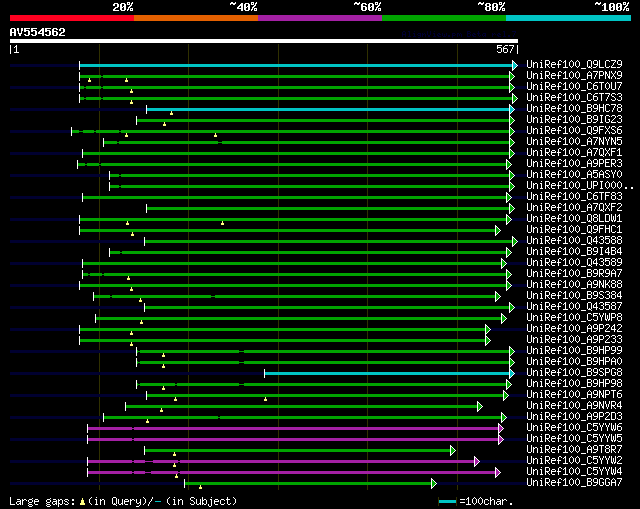The height and width of the screenshot is (509, 640).
Task: Open the UniRef100_A7PNX9 entry
Action: click(574, 76)
